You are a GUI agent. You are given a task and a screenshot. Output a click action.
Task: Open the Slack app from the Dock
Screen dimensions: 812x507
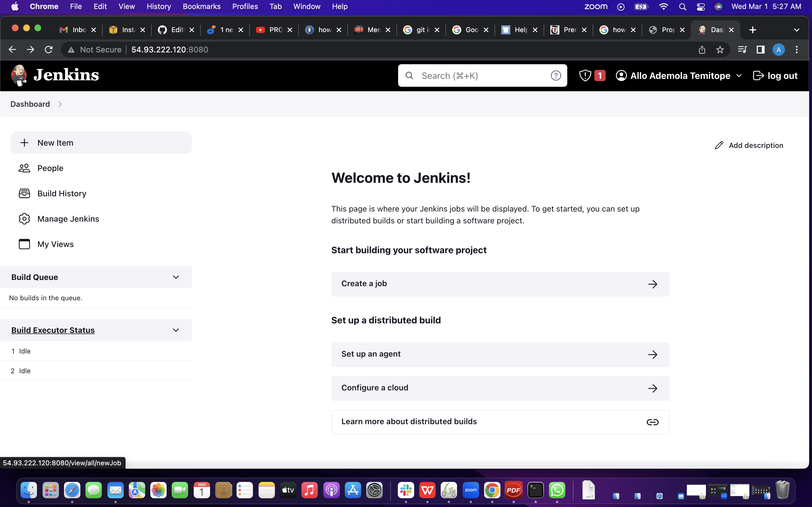[406, 490]
